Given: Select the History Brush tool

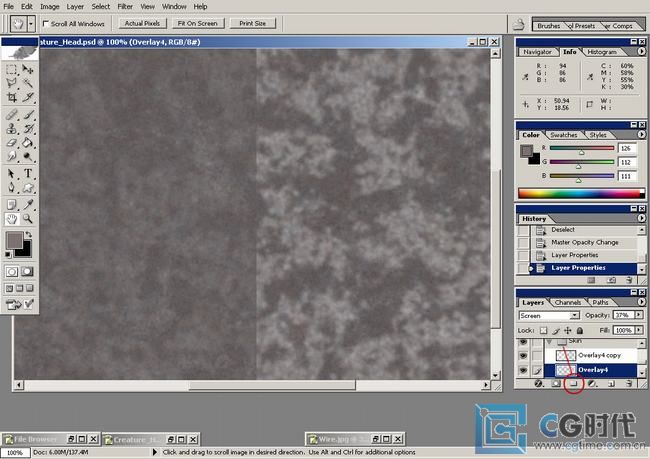Looking at the screenshot, I should pos(28,129).
